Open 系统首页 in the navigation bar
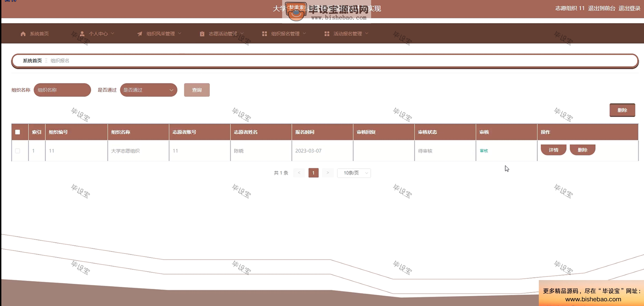 coord(39,34)
